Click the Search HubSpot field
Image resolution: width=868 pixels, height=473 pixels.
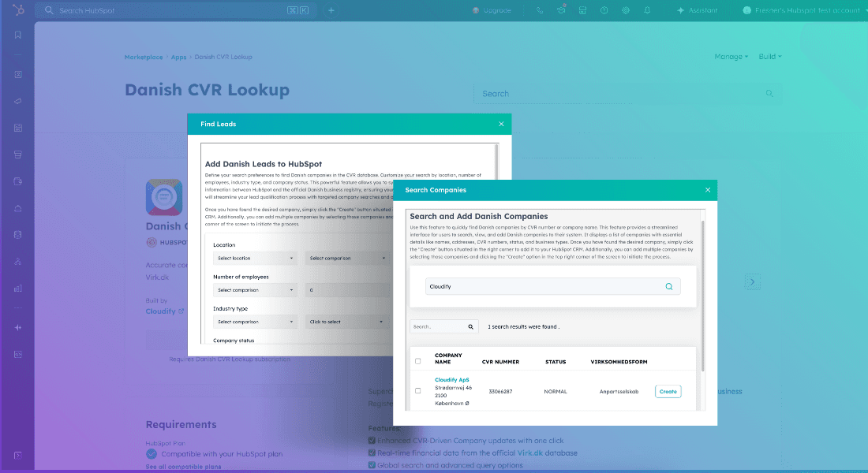(174, 10)
